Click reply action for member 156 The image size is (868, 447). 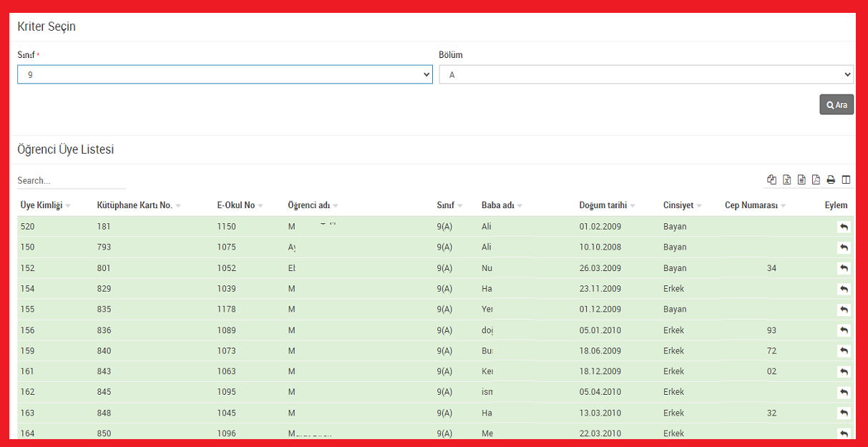point(844,330)
